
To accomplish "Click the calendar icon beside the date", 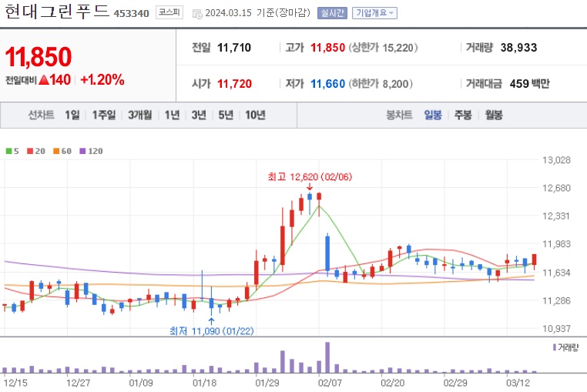I will 197,14.
